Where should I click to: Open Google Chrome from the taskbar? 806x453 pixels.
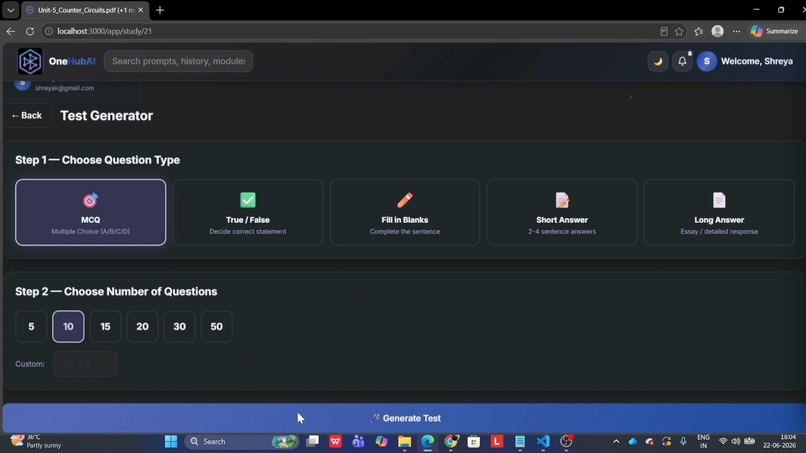[451, 441]
